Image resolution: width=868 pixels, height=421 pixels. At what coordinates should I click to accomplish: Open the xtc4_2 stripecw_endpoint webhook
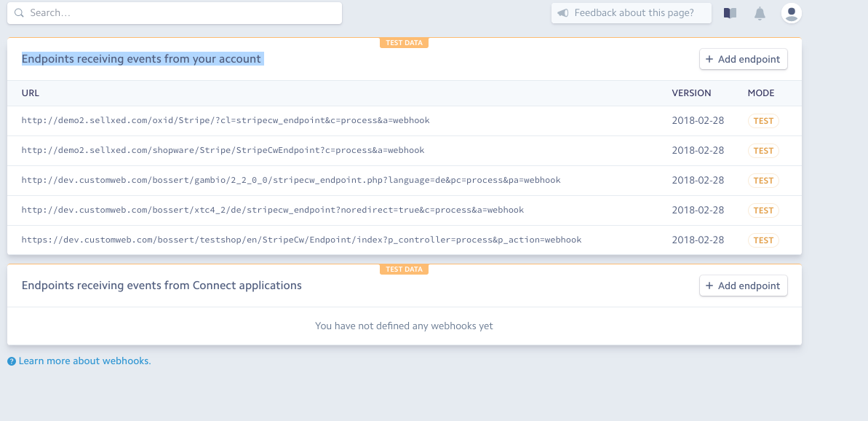coord(404,210)
